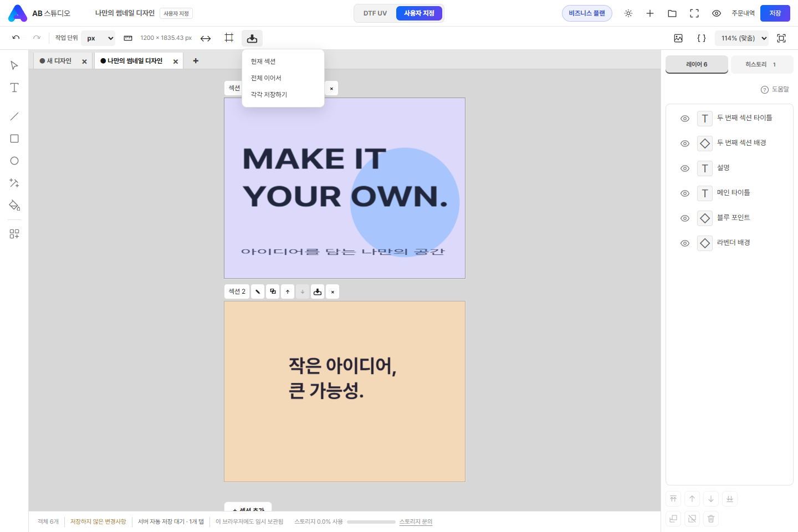Viewport: 798px width, 532px height.
Task: Switch to the 히스토리 tab
Action: pyautogui.click(x=762, y=64)
